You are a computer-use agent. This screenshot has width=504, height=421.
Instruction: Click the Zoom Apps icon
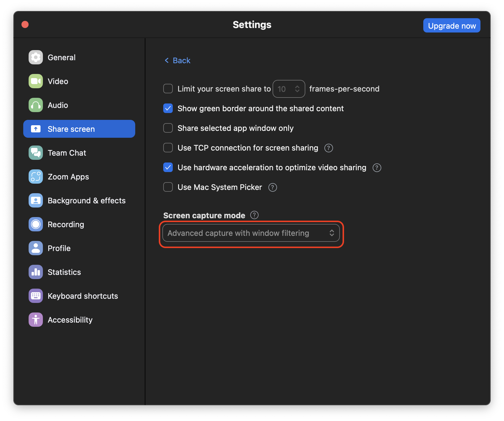tap(35, 177)
